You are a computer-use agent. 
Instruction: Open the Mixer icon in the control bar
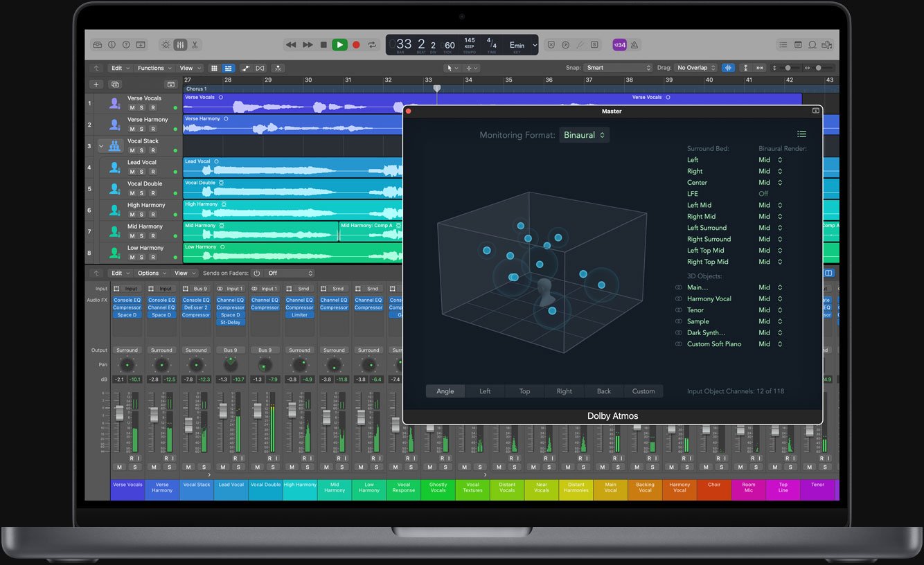180,44
